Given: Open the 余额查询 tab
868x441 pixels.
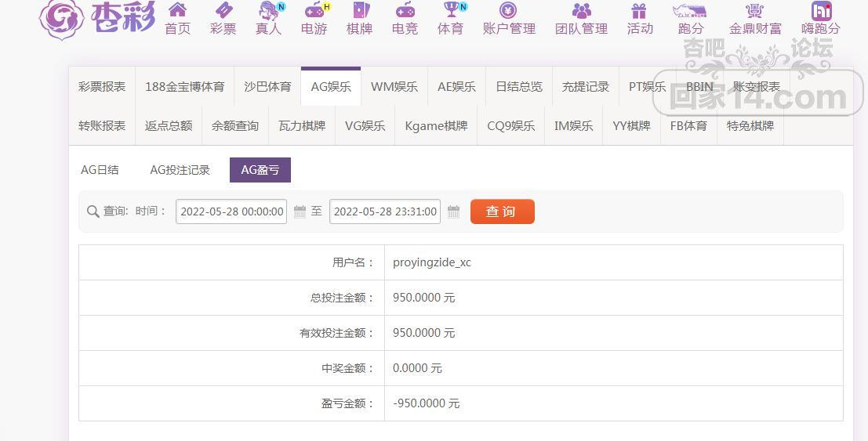Looking at the screenshot, I should pos(235,126).
